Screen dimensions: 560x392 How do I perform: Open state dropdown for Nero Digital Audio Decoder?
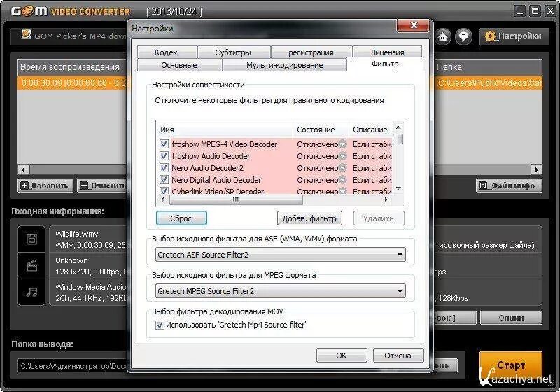pos(342,180)
